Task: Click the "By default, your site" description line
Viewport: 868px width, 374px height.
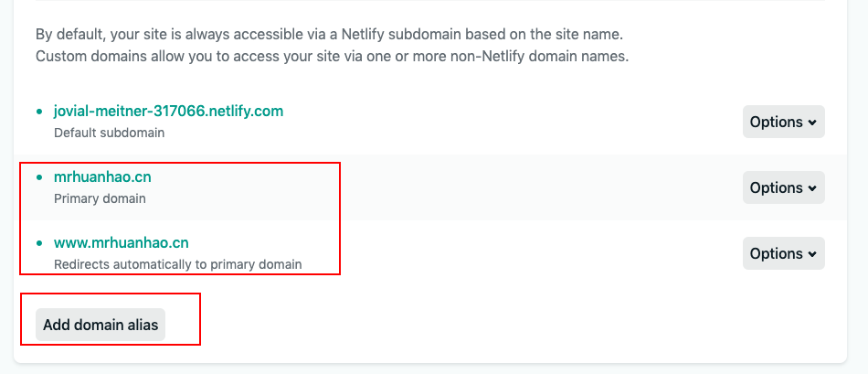Action: tap(329, 35)
